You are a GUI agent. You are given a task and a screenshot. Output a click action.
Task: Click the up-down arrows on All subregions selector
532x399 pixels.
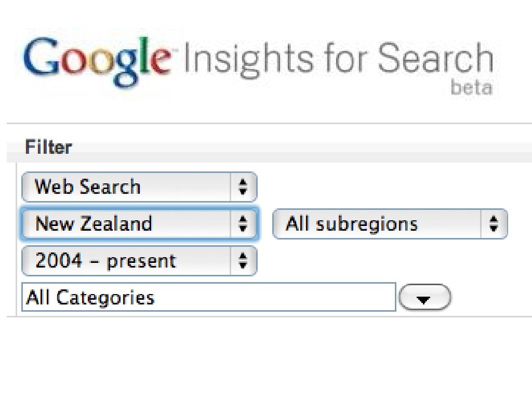[x=494, y=224]
